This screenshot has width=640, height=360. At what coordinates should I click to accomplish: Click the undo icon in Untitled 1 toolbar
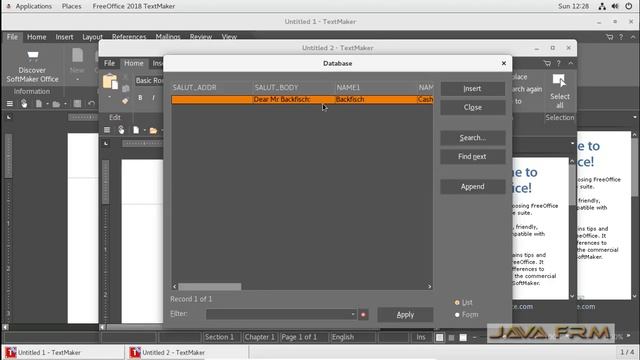coord(91,104)
